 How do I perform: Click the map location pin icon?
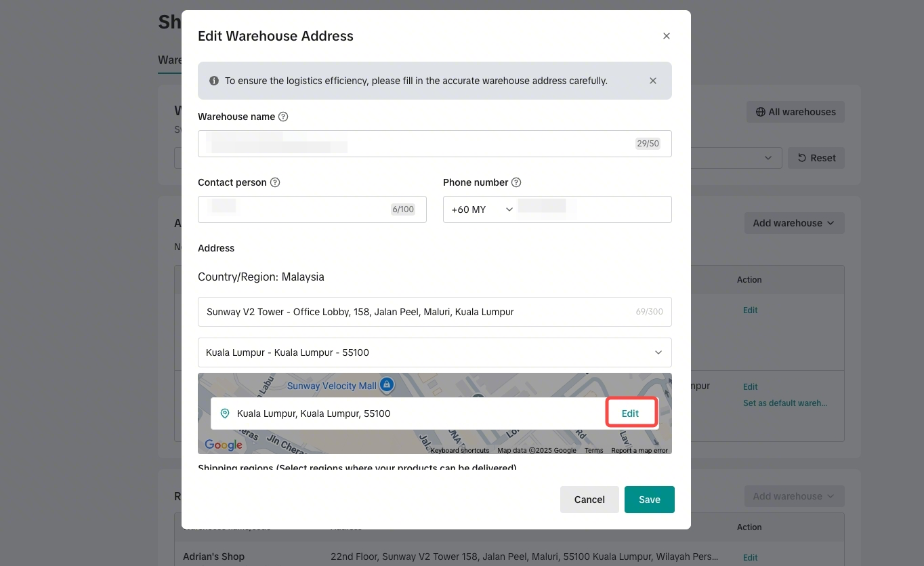coord(225,413)
